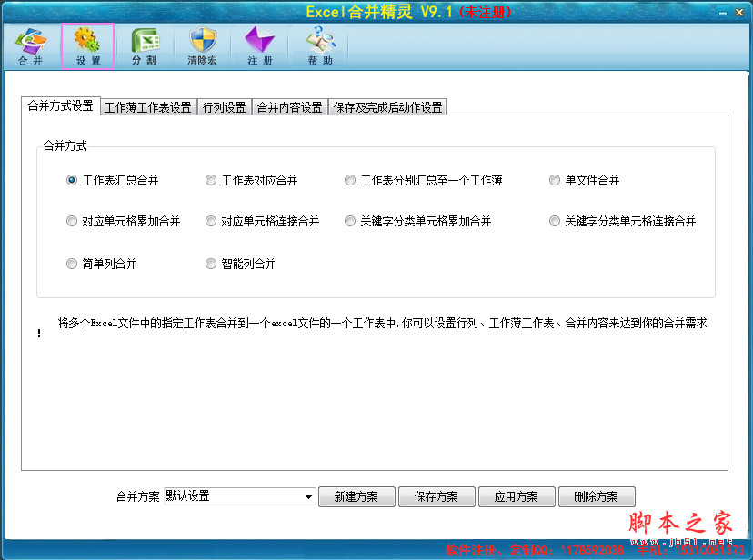Close the Excel合并精灵 window
Viewport: 753px width, 560px height.
point(739,13)
